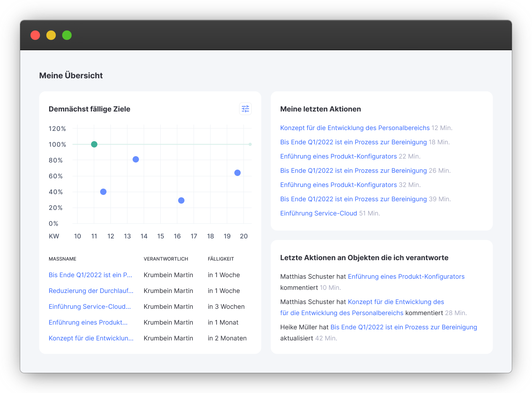The width and height of the screenshot is (532, 393).
Task: Click the green maximize window button
Action: click(x=67, y=35)
